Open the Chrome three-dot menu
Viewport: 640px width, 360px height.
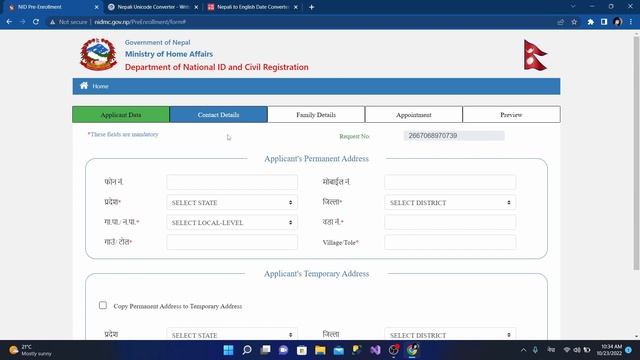point(631,22)
